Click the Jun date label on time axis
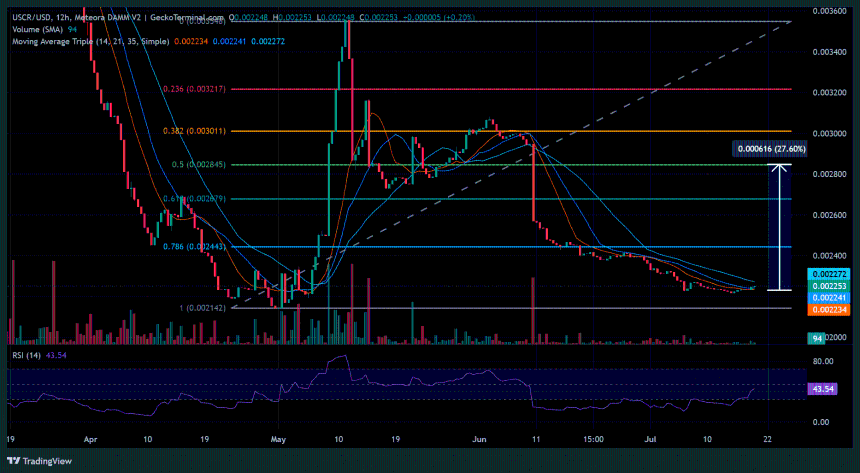 [479, 440]
